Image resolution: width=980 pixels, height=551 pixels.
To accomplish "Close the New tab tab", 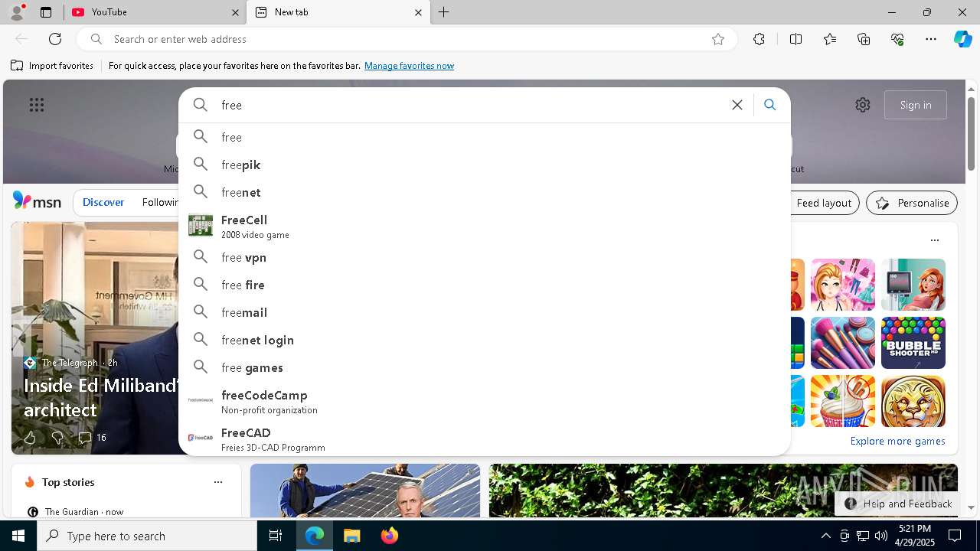I will click(x=418, y=12).
